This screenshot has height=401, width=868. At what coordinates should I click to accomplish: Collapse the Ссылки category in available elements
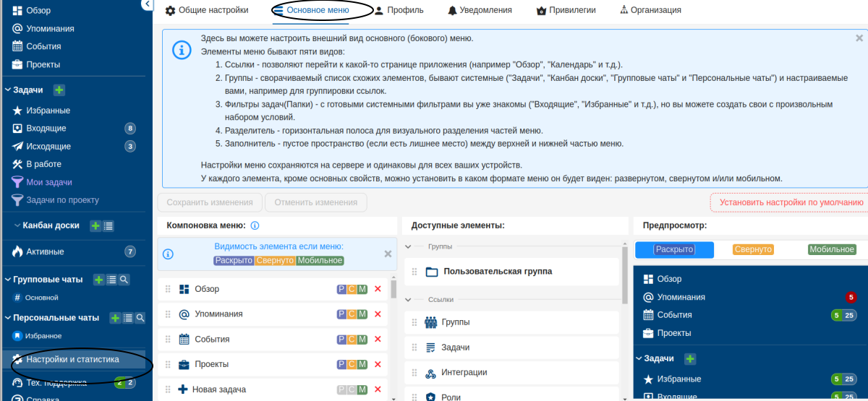point(409,298)
